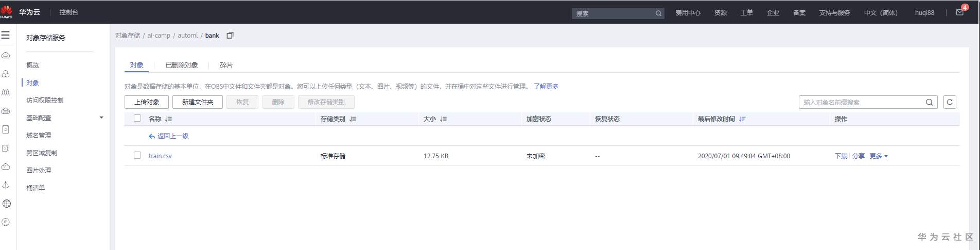Open 备案 in top bar
This screenshot has width=980, height=250.
click(x=799, y=13)
